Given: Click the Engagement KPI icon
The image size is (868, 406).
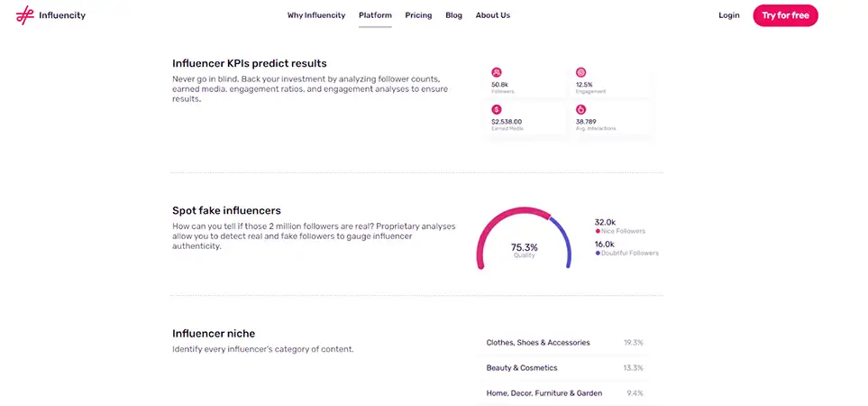Looking at the screenshot, I should pos(580,72).
